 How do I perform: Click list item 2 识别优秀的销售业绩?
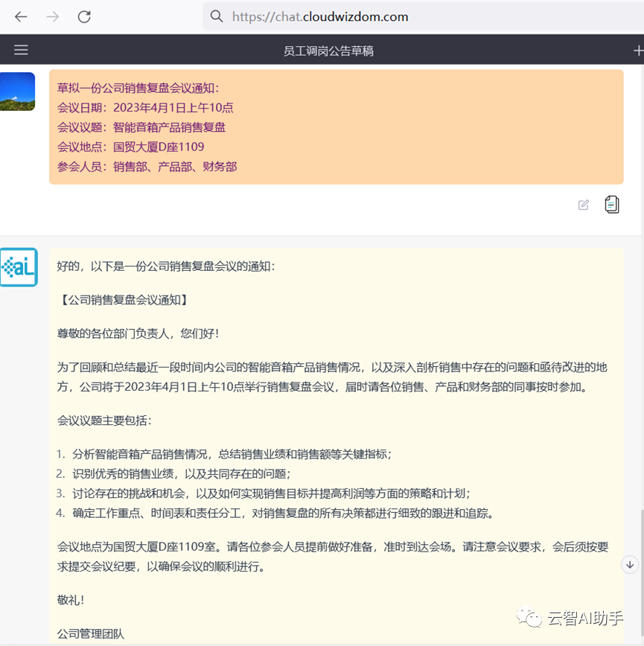[173, 474]
